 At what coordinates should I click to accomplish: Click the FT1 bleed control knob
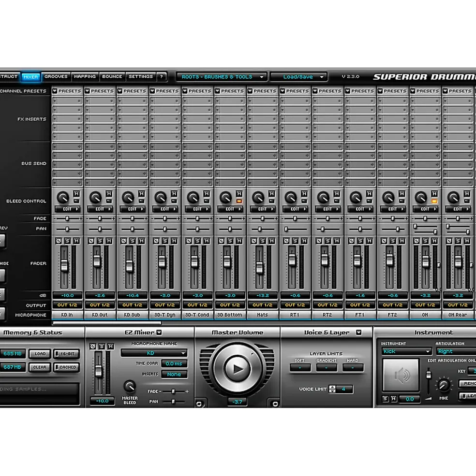point(356,198)
